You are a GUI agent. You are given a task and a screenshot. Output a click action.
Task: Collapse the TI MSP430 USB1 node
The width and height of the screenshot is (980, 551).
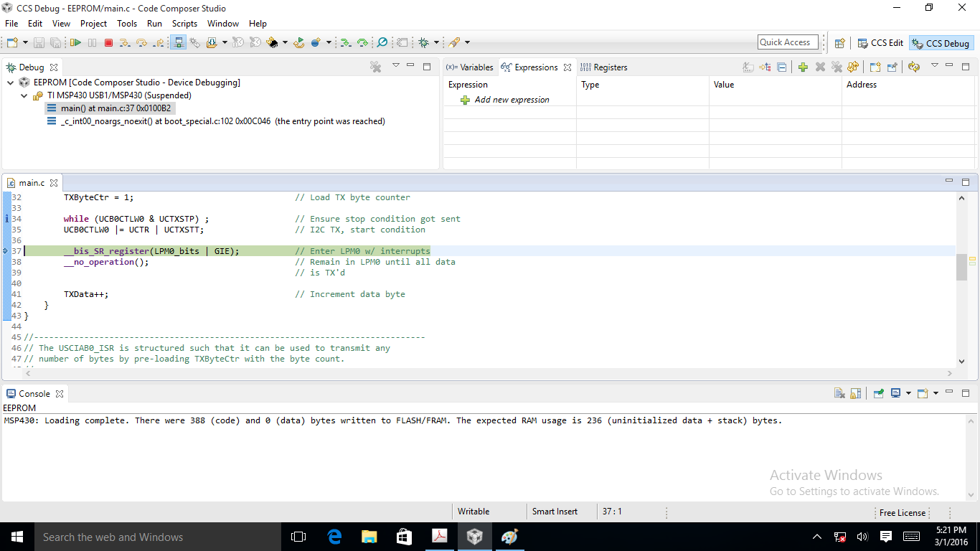coord(24,95)
